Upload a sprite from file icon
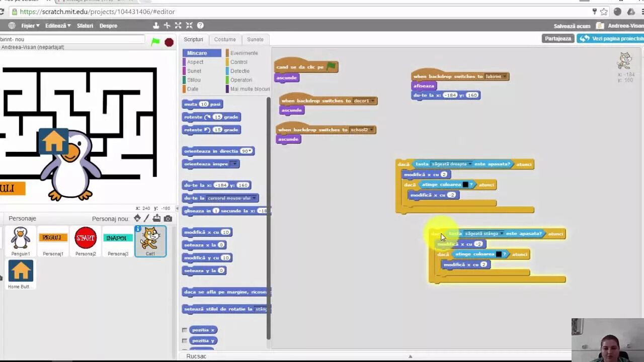The width and height of the screenshot is (644, 362). point(157,218)
